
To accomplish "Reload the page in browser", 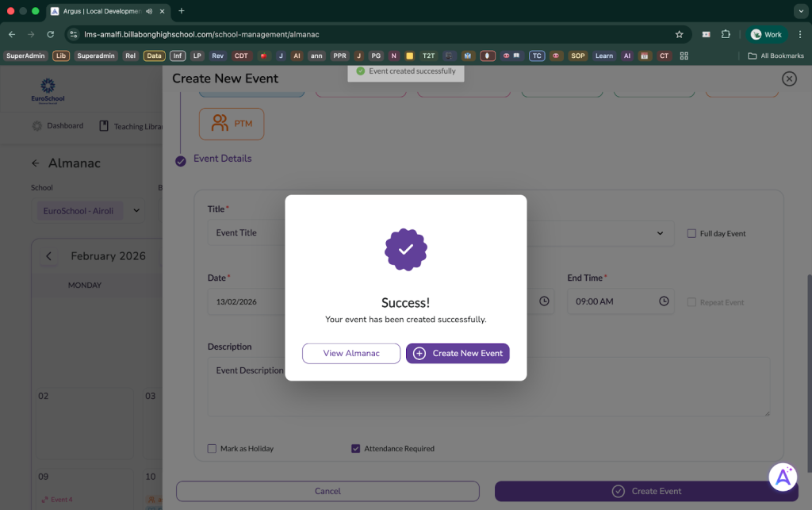I will click(51, 35).
